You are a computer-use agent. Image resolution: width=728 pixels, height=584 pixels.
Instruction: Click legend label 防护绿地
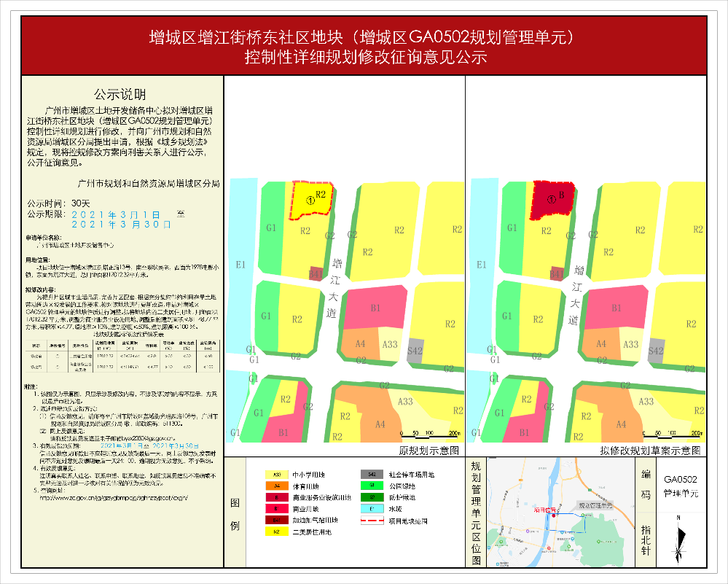click(x=402, y=497)
